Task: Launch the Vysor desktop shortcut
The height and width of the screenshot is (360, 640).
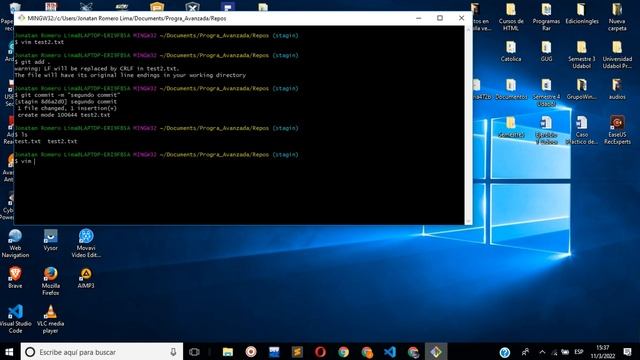Action: pyautogui.click(x=51, y=240)
